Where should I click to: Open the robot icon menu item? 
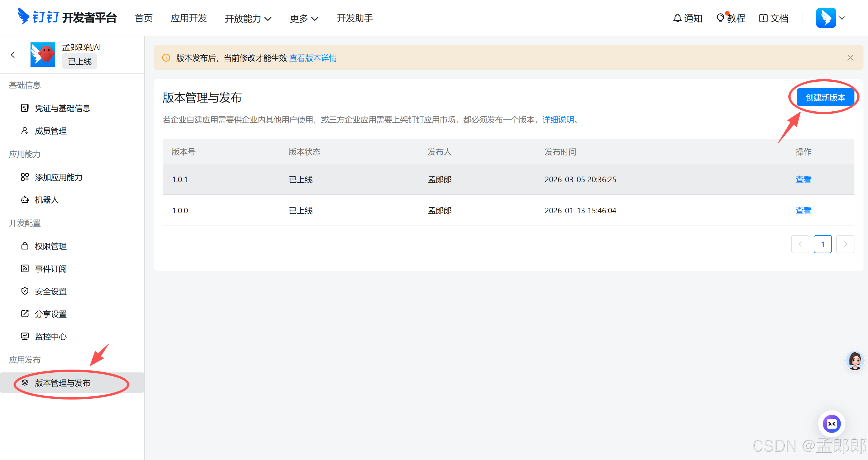point(25,200)
